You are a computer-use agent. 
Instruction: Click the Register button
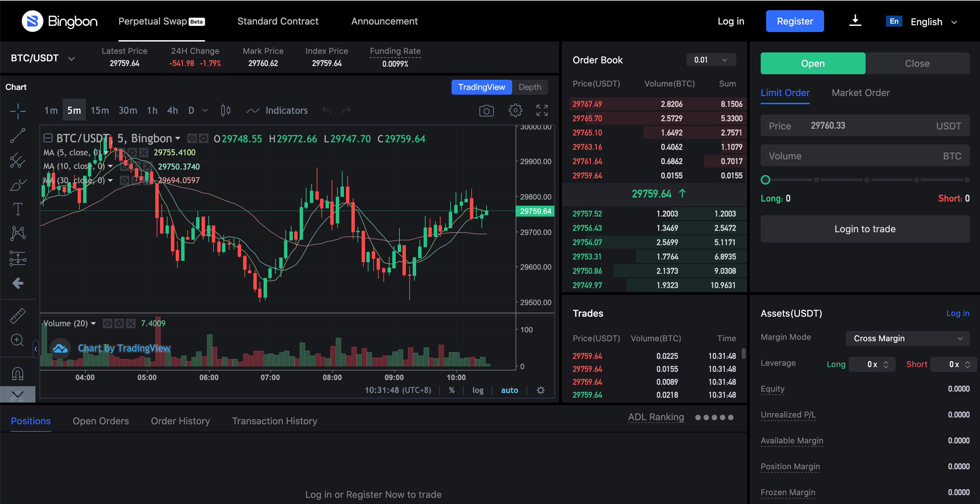click(x=794, y=21)
